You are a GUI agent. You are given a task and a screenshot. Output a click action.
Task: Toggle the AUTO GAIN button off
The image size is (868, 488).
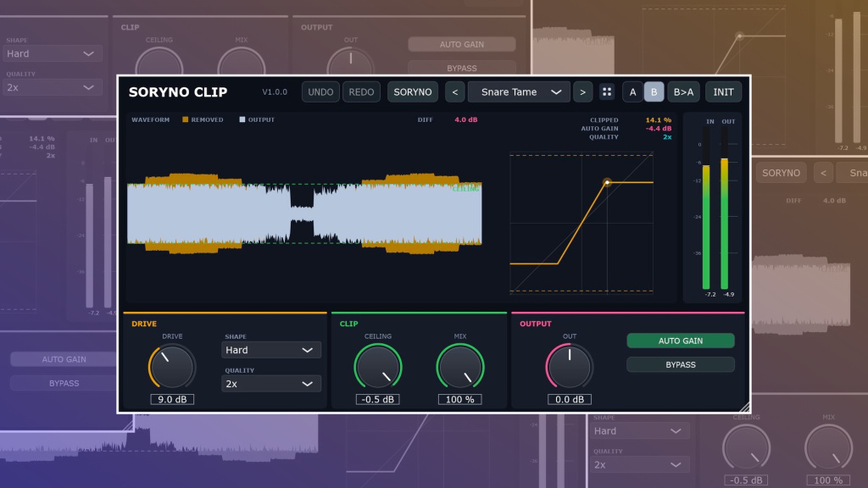click(x=681, y=341)
